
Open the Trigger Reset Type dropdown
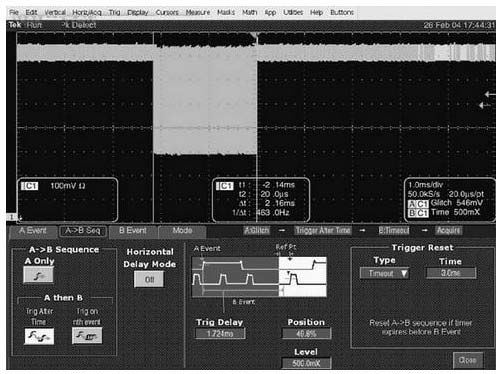pyautogui.click(x=384, y=273)
